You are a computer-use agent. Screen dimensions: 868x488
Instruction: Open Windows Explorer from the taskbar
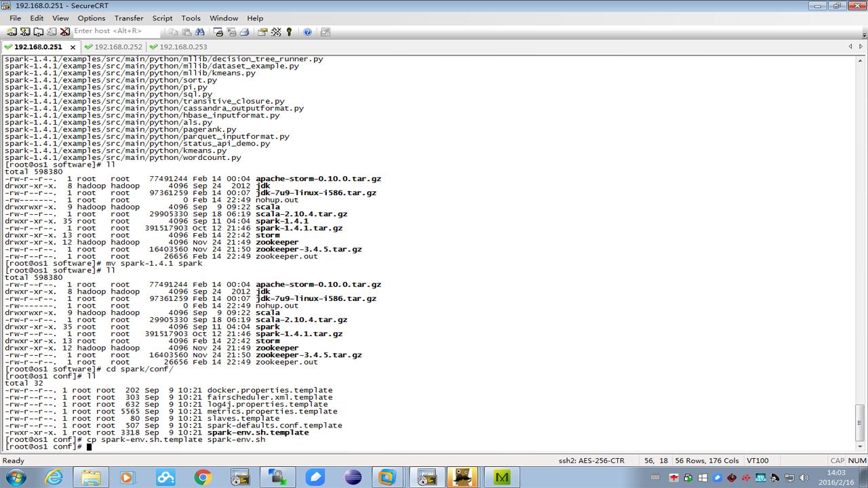coord(91,477)
